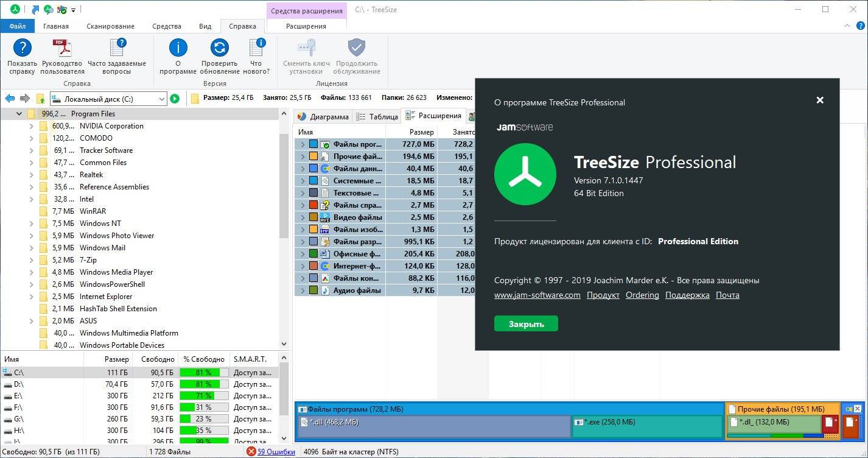This screenshot has height=458, width=868.
Task: Open the Сканирование ribbon tab
Action: [x=110, y=26]
